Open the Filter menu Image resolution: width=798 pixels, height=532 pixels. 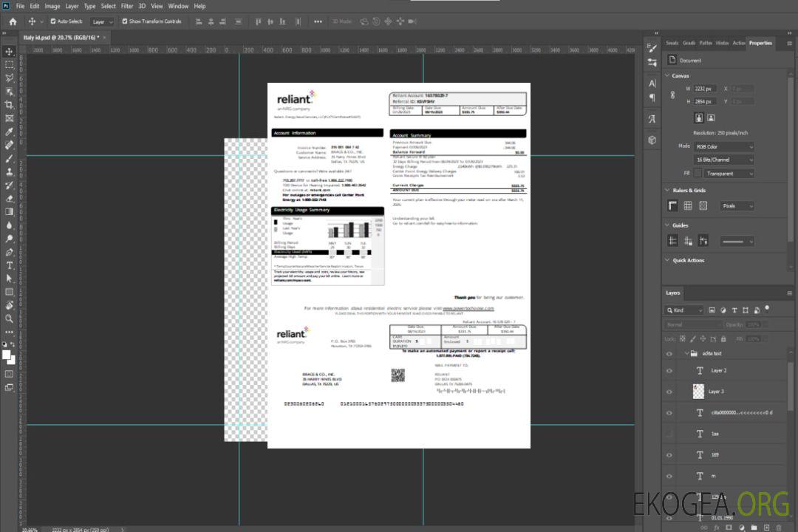tap(127, 6)
